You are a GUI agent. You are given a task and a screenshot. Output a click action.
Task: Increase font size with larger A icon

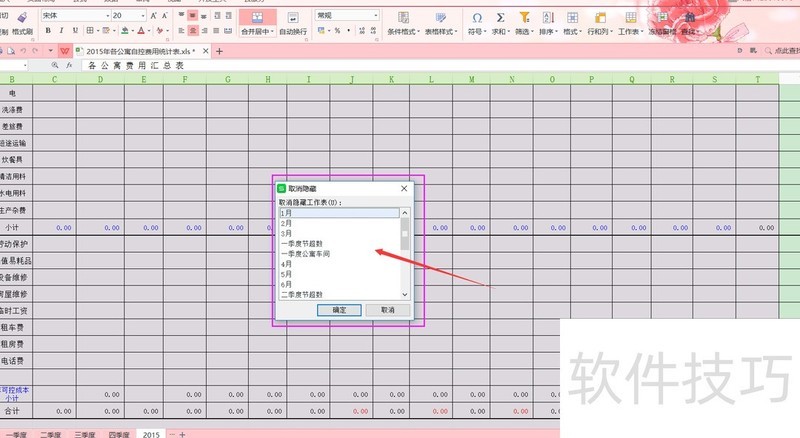153,16
